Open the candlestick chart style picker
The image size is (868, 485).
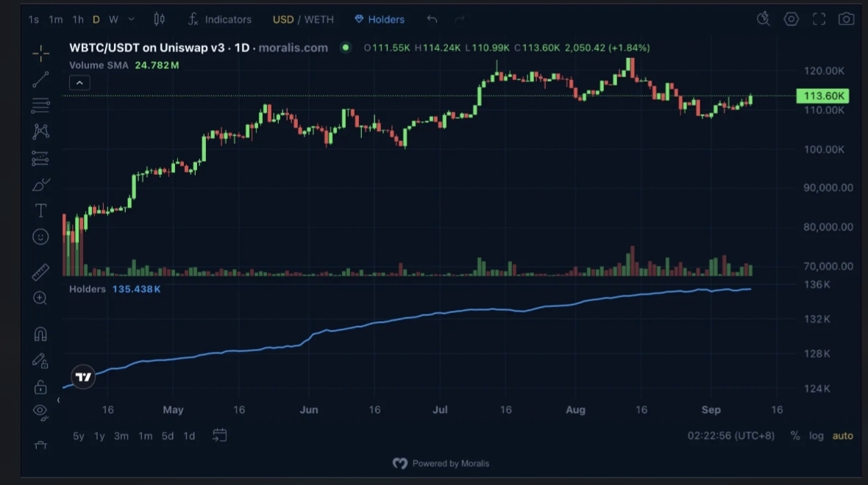159,19
